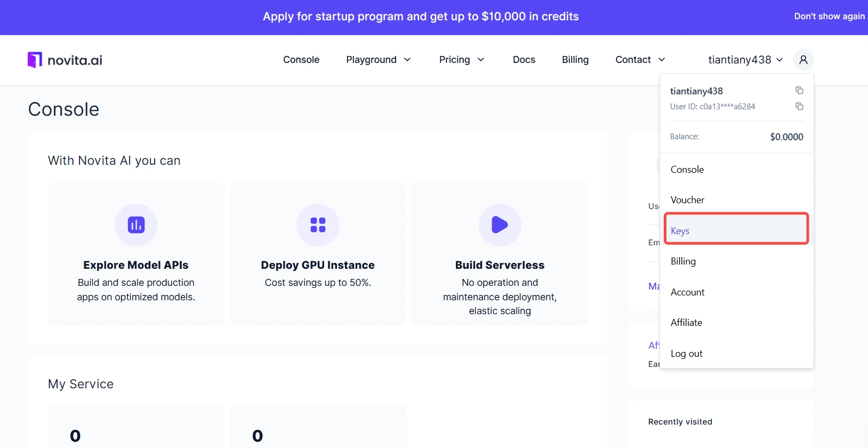Click the My Service heading
Image resolution: width=868 pixels, height=448 pixels.
[x=81, y=384]
